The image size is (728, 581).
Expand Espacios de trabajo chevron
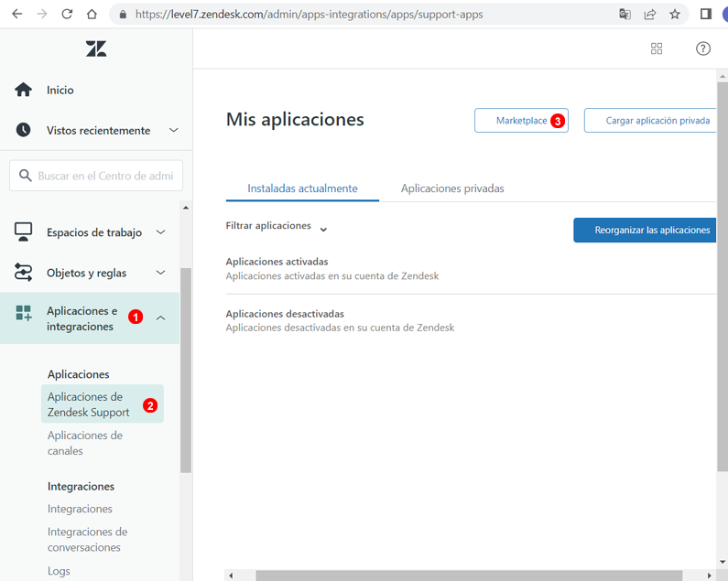pos(160,232)
